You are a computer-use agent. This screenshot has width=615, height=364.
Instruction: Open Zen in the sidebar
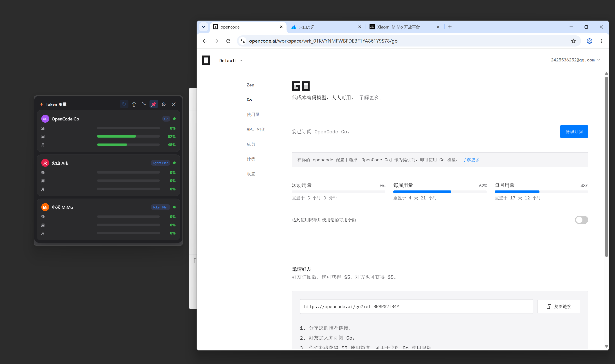tap(250, 85)
